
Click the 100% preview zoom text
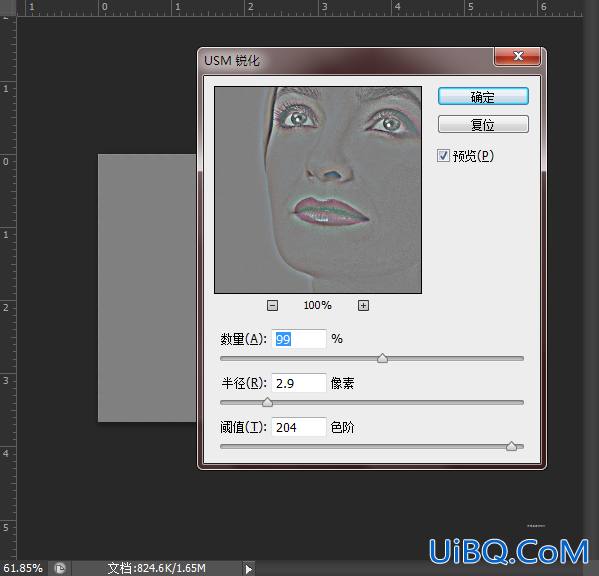point(317,306)
